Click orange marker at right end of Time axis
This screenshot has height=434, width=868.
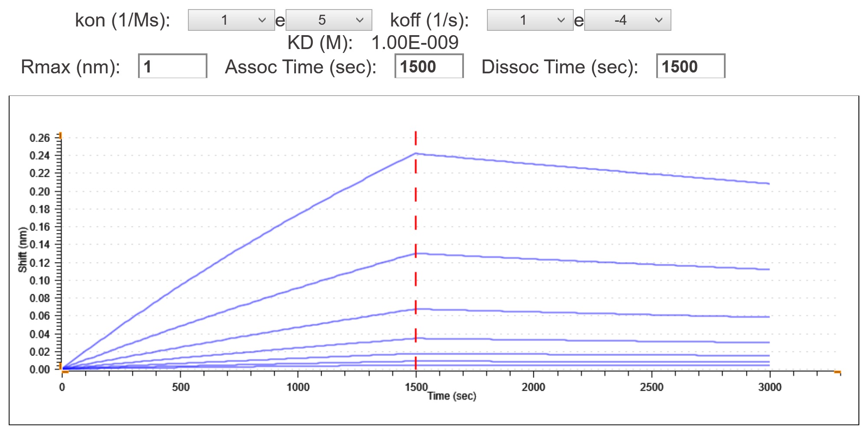point(837,372)
